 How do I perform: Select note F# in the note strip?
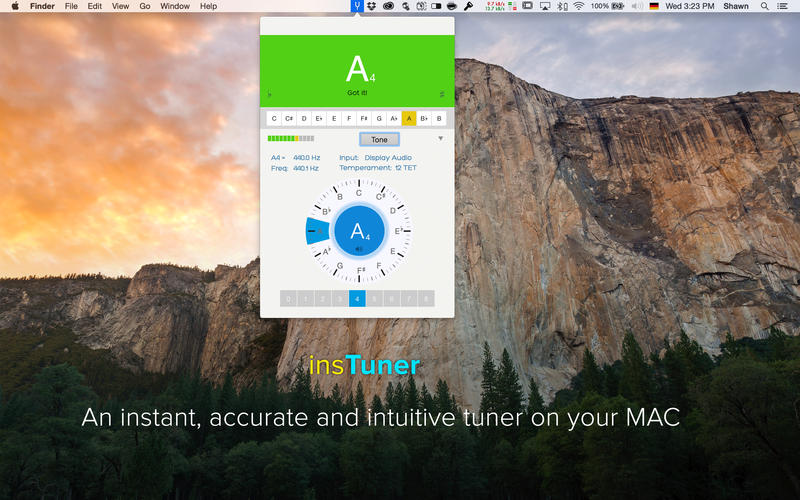364,118
